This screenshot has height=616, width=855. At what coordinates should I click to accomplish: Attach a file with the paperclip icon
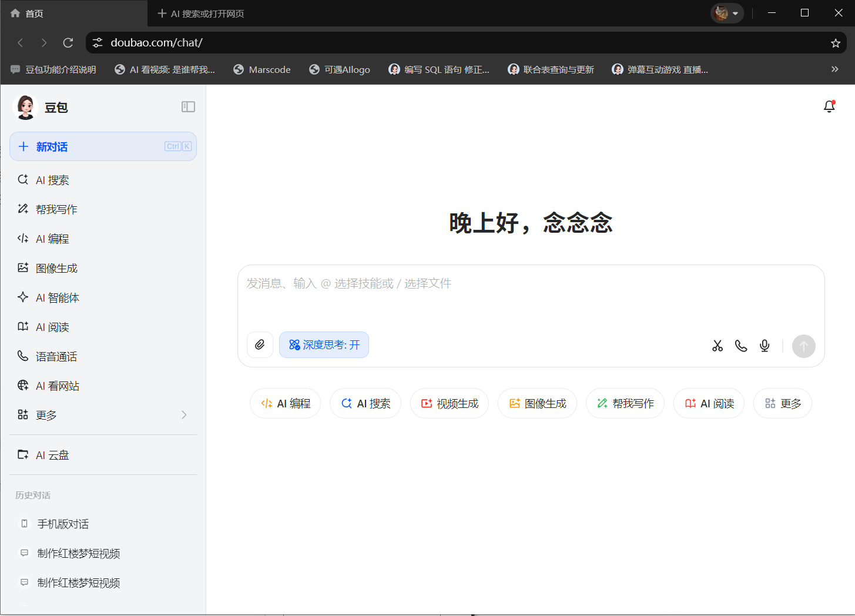tap(260, 345)
